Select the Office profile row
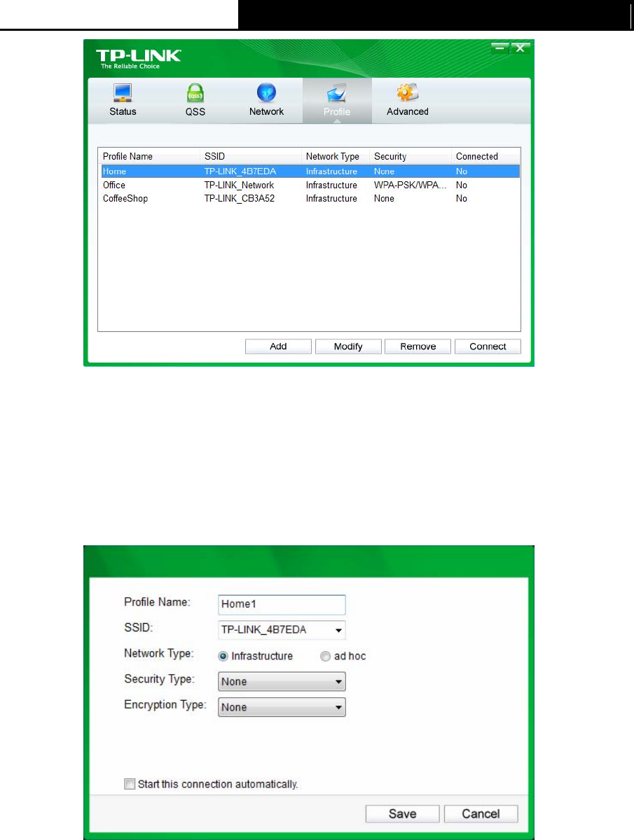 (308, 185)
